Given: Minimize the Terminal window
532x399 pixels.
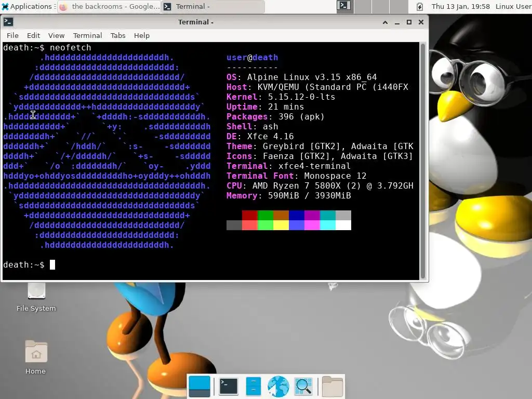Looking at the screenshot, I should point(397,22).
